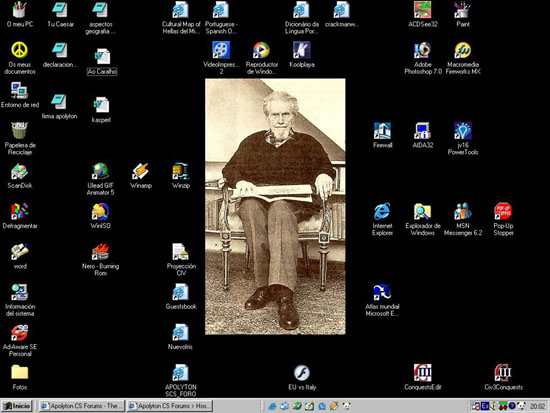Launch Defragmentar shortcut
The width and height of the screenshot is (550, 413).
tap(20, 212)
